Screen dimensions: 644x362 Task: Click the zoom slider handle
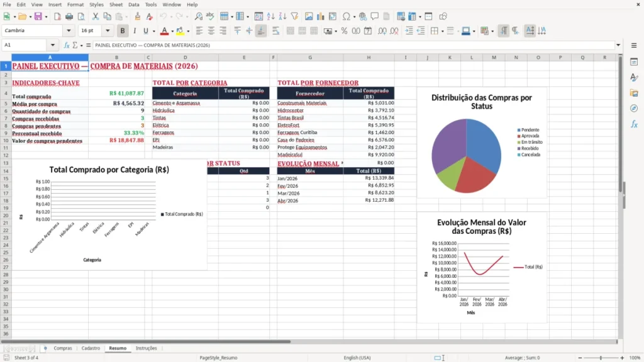[601, 358]
